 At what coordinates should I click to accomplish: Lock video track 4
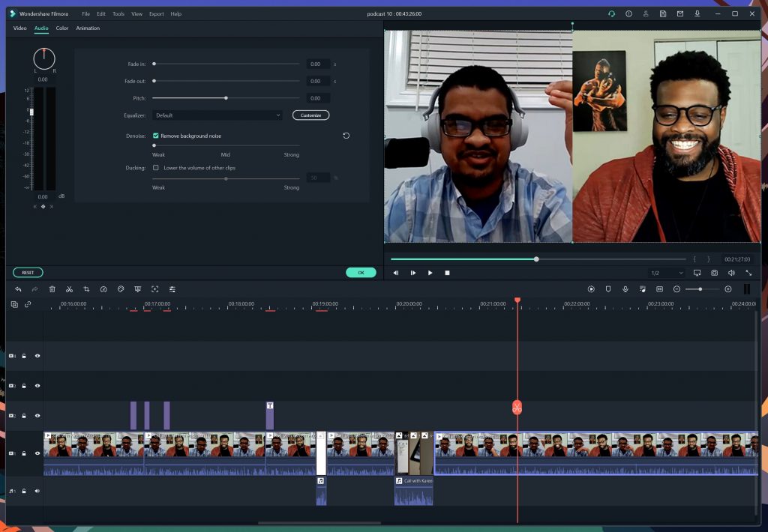(24, 356)
